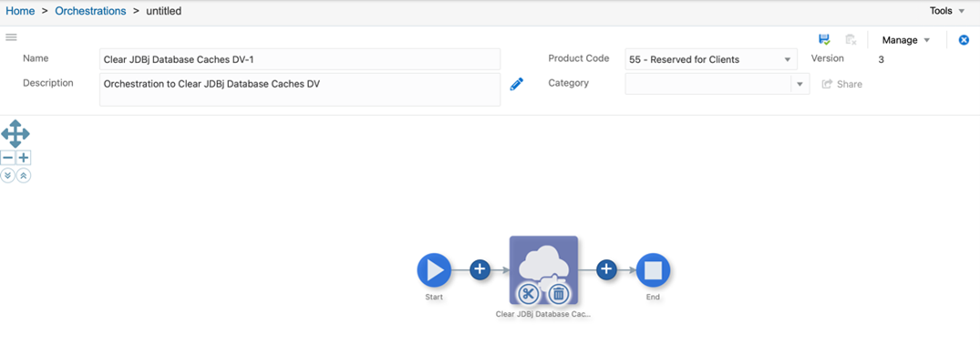Viewport: 980px width, 346px height.
Task: Open the Manage dropdown menu
Action: [906, 40]
